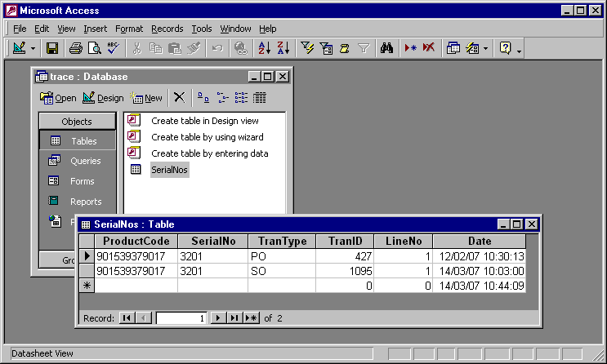Click the Apply Filter funnel icon
Viewport: 607px width, 364px height.
pos(364,48)
